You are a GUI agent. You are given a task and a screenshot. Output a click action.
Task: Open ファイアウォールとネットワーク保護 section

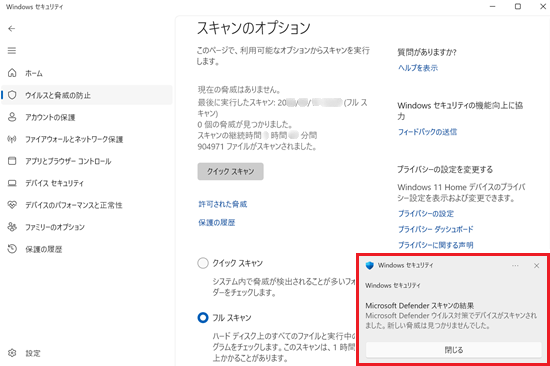point(74,139)
